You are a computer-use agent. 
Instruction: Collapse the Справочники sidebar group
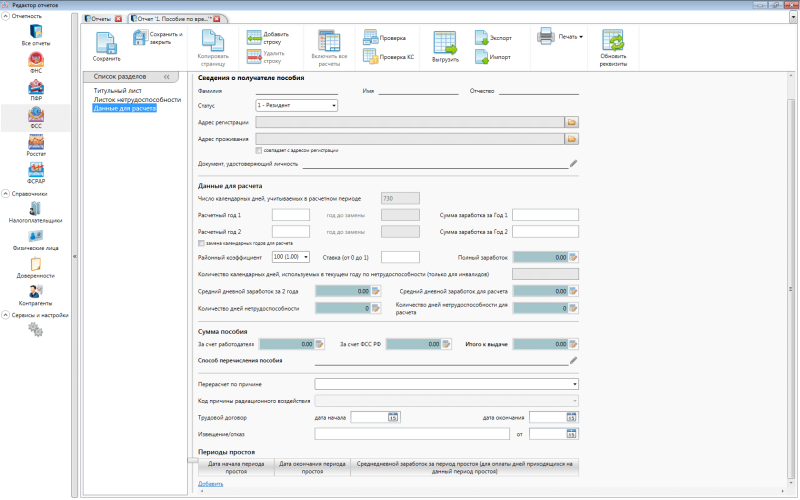6,194
